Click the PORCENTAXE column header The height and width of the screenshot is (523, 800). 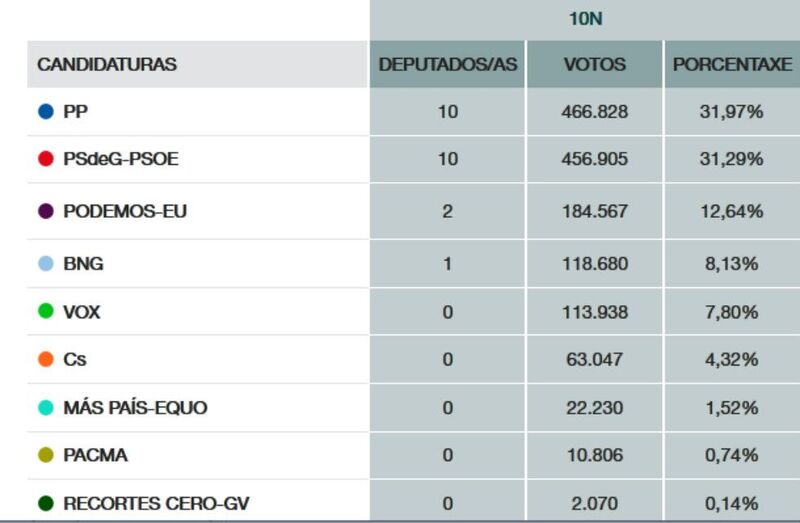point(732,65)
